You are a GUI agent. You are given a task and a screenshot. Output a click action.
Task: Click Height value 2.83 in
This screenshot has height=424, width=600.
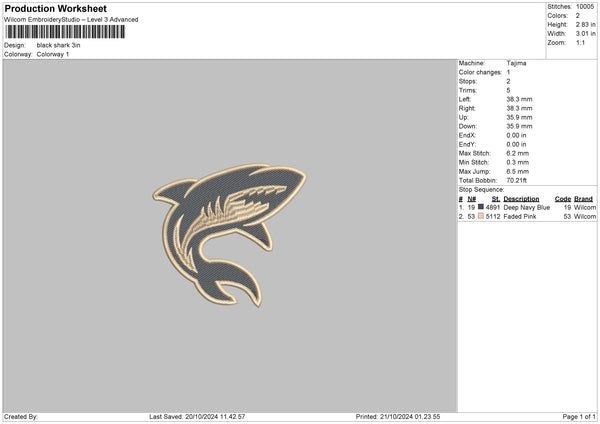pos(585,24)
